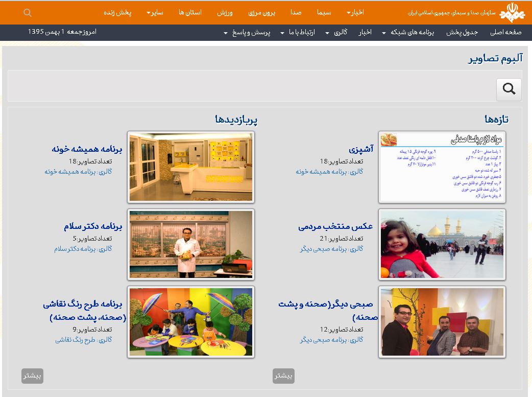The image size is (532, 397).
Task: Click the search icon in the orange header
Action: point(28,13)
